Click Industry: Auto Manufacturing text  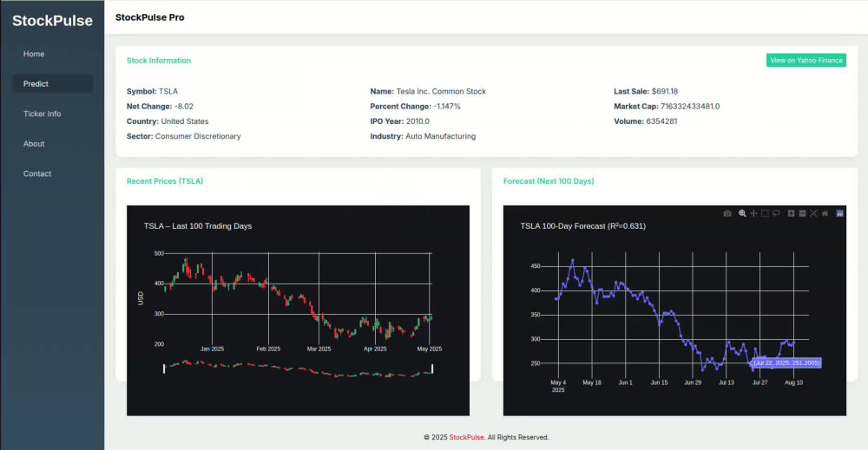[423, 136]
